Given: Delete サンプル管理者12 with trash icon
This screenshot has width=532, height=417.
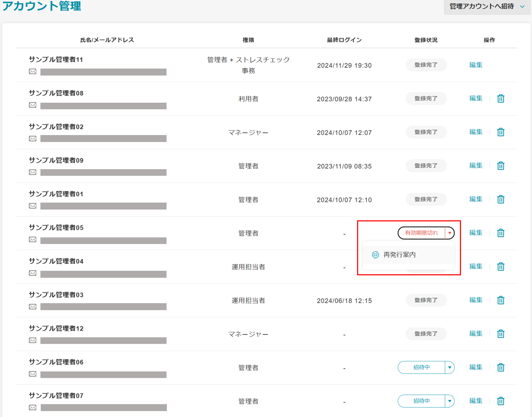Looking at the screenshot, I should [501, 334].
